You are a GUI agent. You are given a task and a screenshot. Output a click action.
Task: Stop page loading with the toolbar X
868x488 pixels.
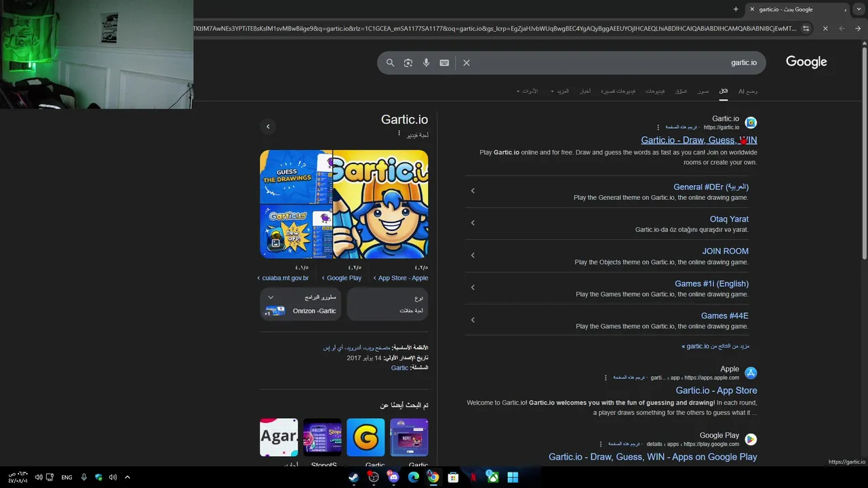(x=825, y=28)
